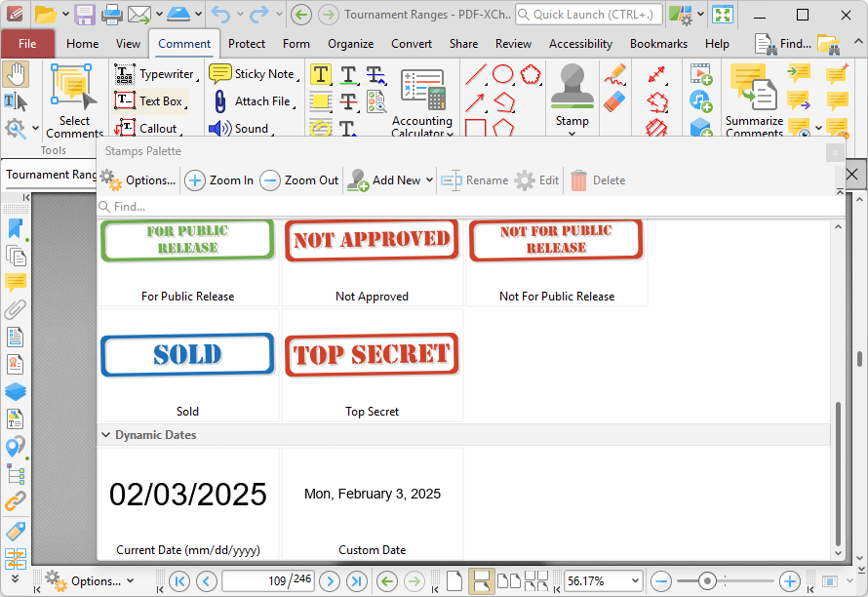
Task: Expand the Stamp button dropdown arrow
Action: 572,134
